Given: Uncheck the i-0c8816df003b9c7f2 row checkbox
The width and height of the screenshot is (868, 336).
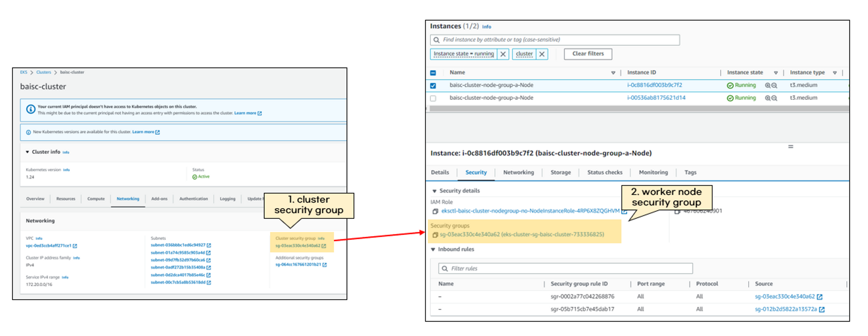Looking at the screenshot, I should point(433,86).
